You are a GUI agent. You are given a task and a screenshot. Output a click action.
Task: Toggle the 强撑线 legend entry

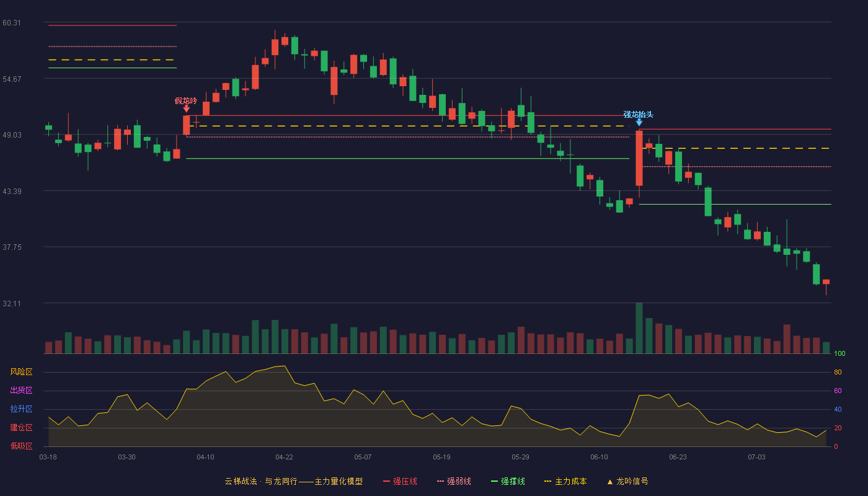pos(508,481)
